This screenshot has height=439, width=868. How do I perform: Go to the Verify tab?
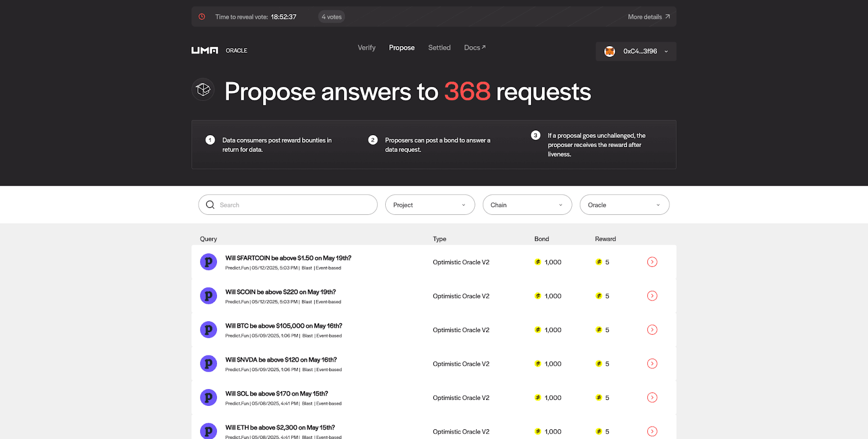pyautogui.click(x=367, y=48)
